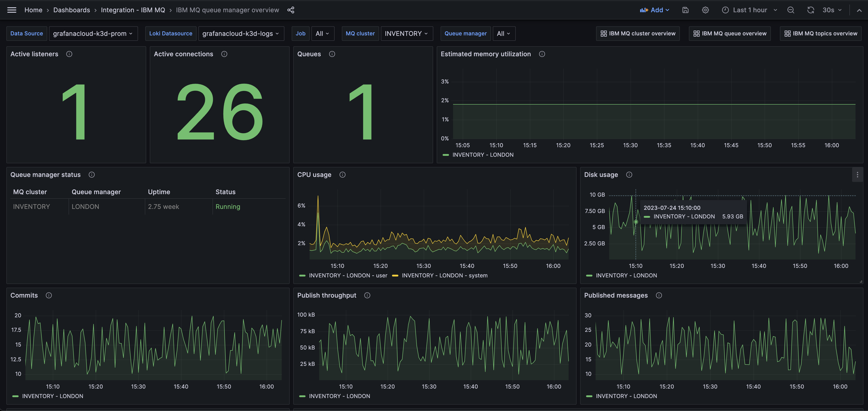
Task: Navigate to Dashboards in the breadcrumb
Action: 72,10
